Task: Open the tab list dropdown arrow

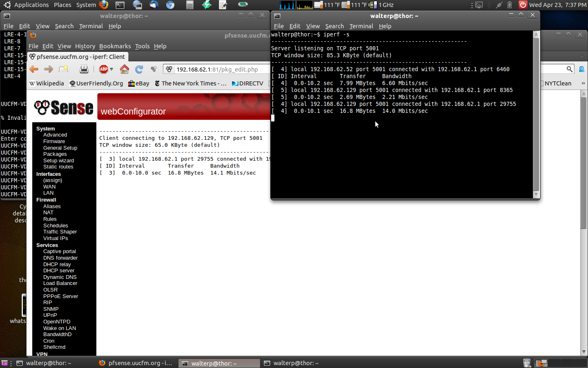Action: [x=582, y=56]
